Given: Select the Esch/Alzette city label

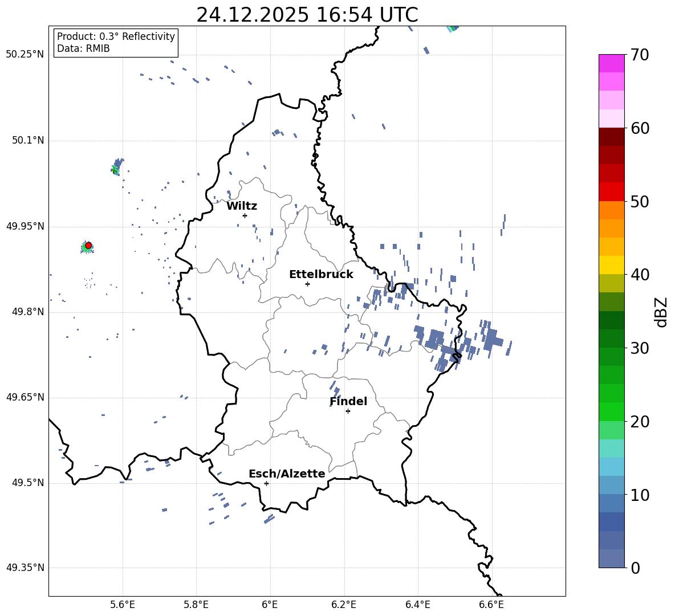Looking at the screenshot, I should tap(287, 474).
